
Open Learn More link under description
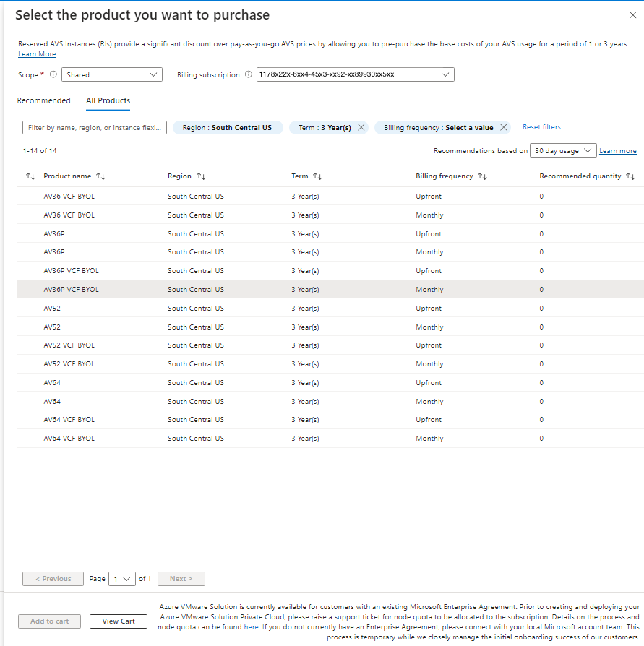coord(37,54)
